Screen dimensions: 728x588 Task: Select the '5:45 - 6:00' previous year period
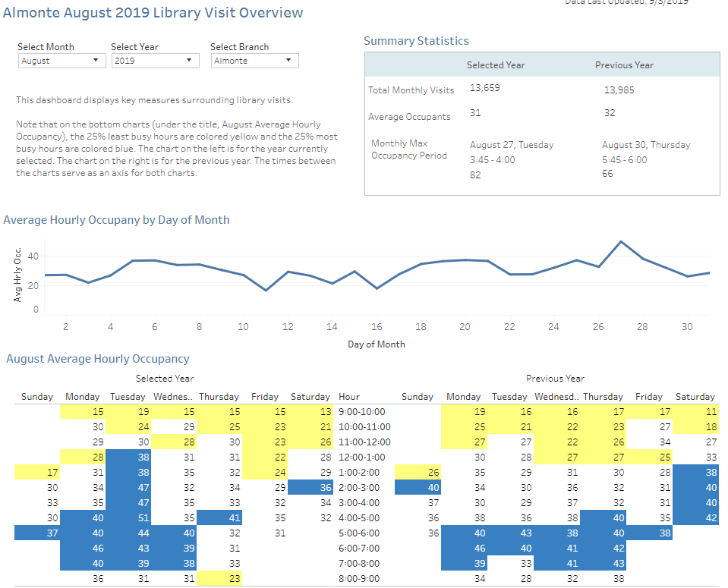coord(625,160)
